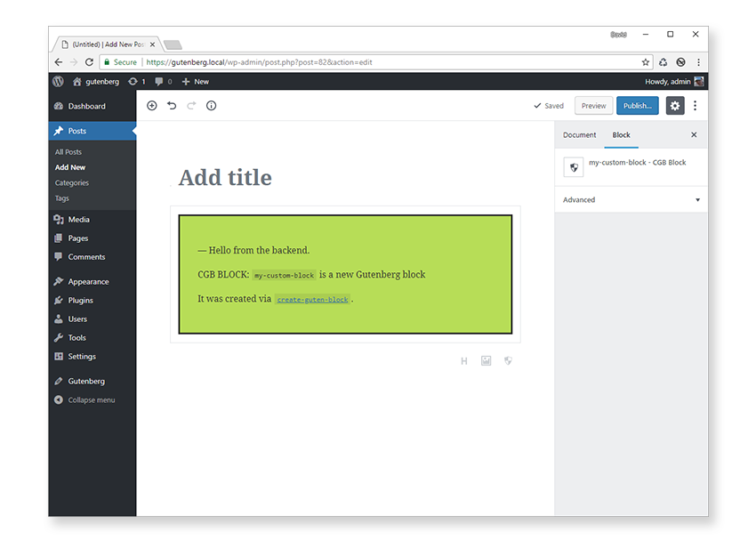This screenshot has height=548, width=756.
Task: Click the my-custom-block code text
Action: (x=284, y=275)
